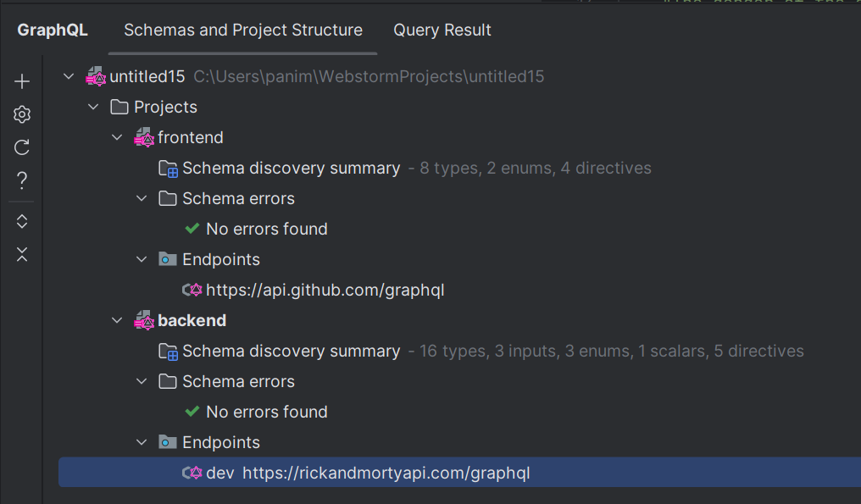
Task: Click the Expand All toolbar icon
Action: click(x=22, y=221)
